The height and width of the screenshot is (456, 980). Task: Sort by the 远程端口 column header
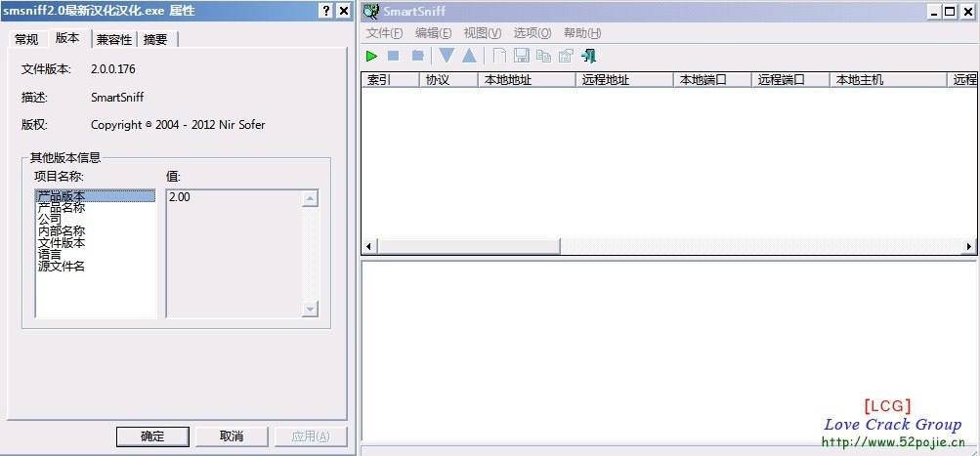[x=790, y=79]
